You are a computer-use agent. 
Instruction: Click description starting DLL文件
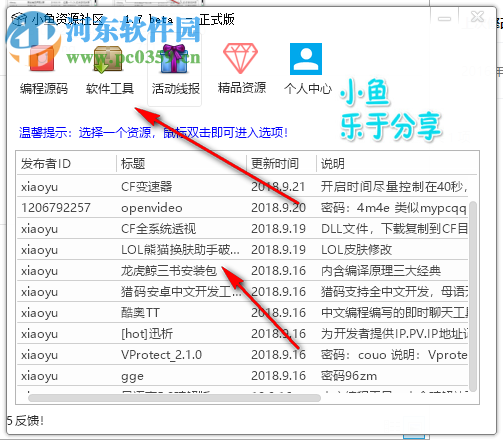[394, 229]
